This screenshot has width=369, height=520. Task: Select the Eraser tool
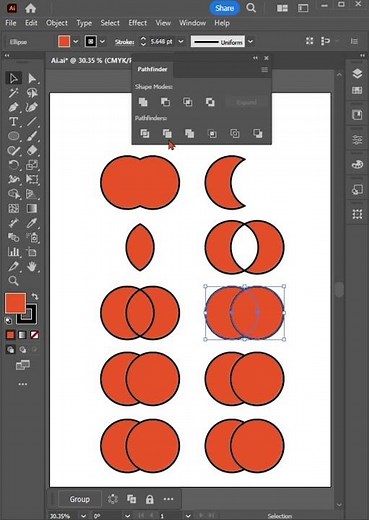[x=32, y=151]
